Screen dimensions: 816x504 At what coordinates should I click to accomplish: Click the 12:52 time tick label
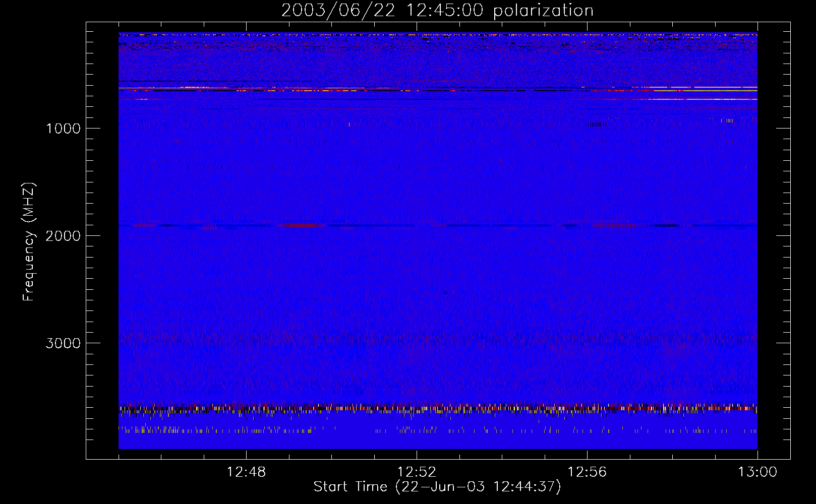tap(417, 472)
